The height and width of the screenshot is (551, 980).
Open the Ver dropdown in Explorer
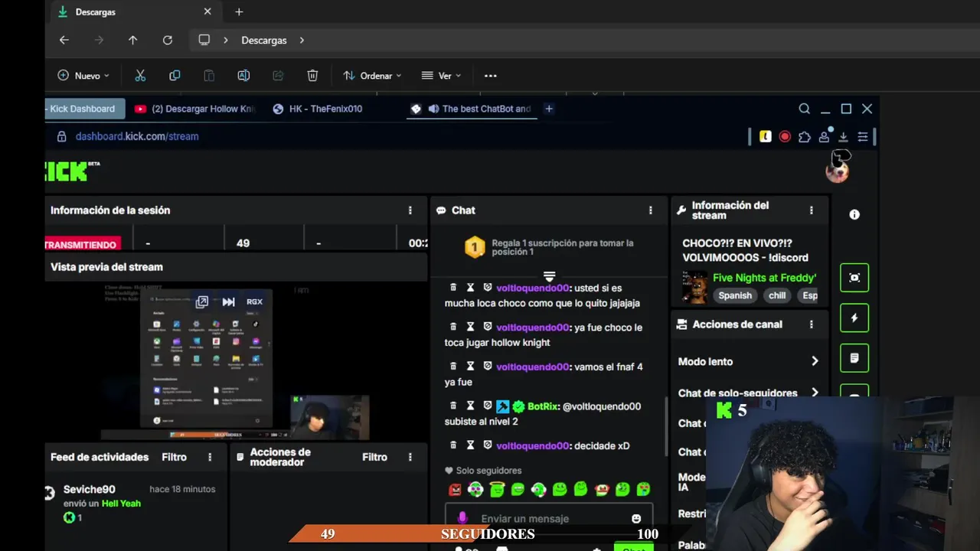(441, 76)
